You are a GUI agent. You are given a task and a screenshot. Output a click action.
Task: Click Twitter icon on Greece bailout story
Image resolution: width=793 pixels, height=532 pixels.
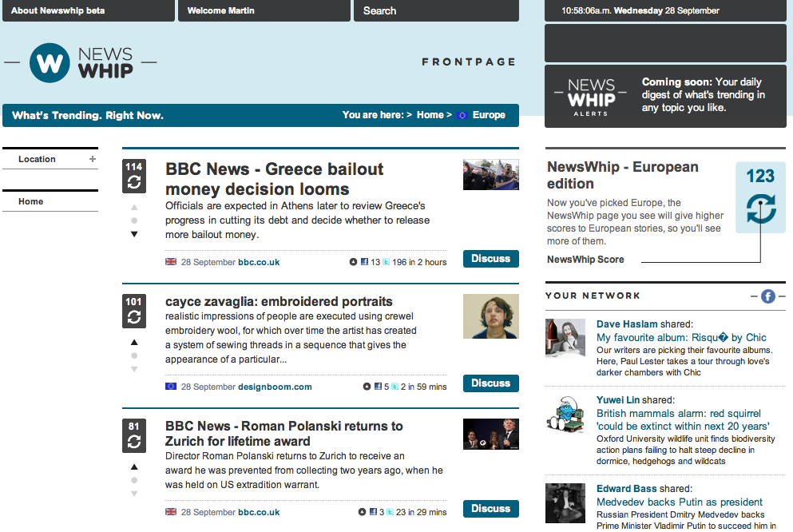pyautogui.click(x=387, y=262)
